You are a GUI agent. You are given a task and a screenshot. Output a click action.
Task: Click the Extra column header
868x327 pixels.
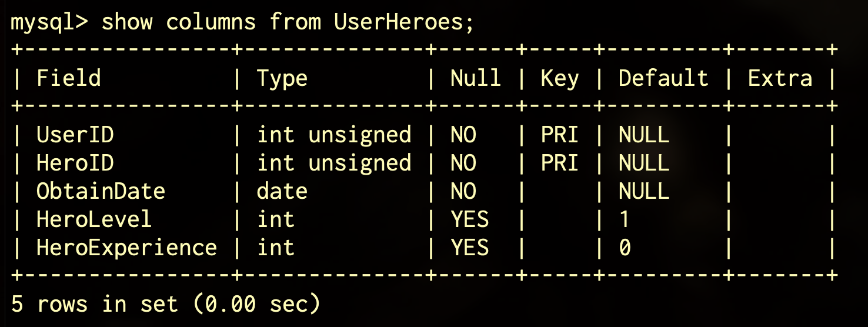pyautogui.click(x=779, y=78)
